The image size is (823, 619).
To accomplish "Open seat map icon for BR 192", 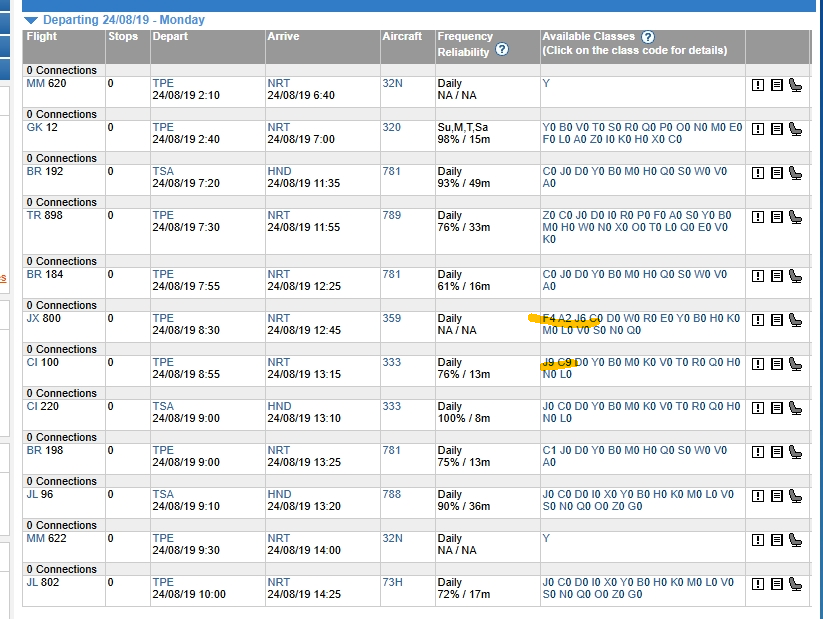I will click(796, 173).
